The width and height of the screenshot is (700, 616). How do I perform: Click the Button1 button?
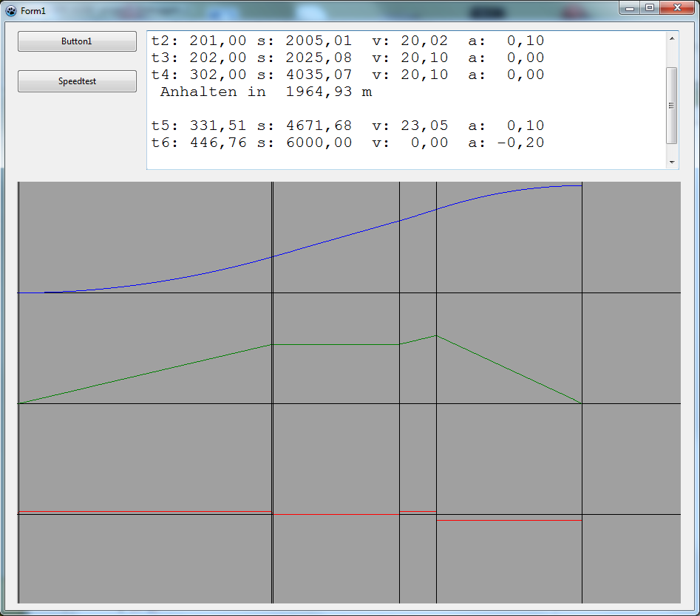[77, 41]
